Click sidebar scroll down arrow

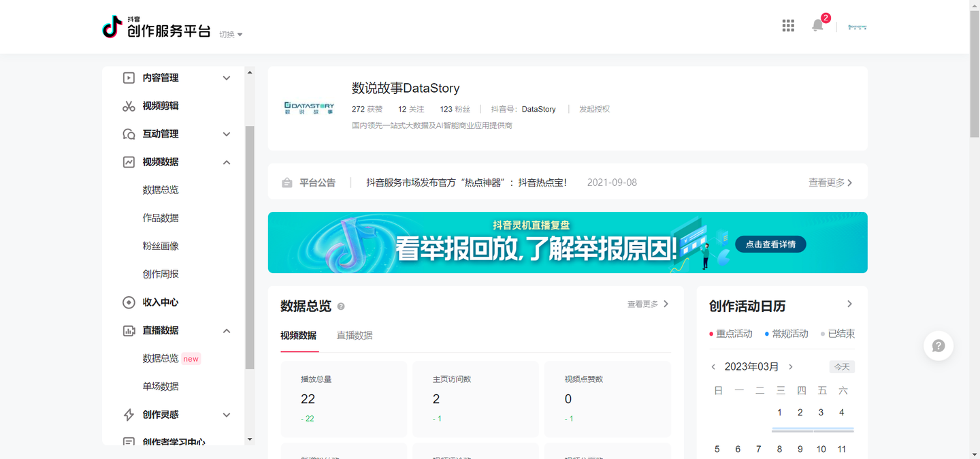250,440
